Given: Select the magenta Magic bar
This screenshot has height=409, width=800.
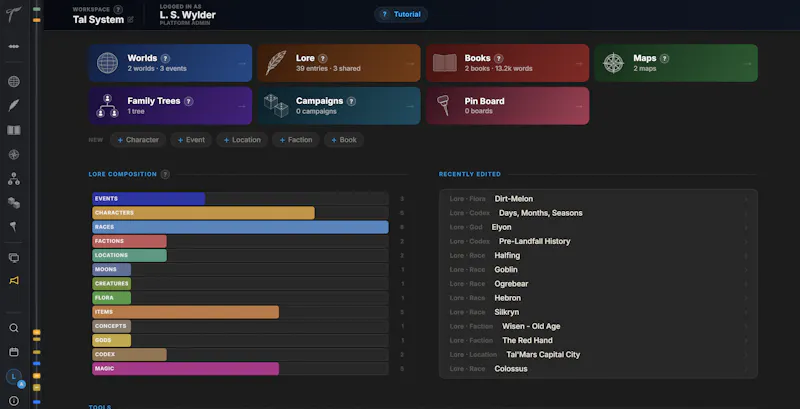Looking at the screenshot, I should [x=186, y=369].
